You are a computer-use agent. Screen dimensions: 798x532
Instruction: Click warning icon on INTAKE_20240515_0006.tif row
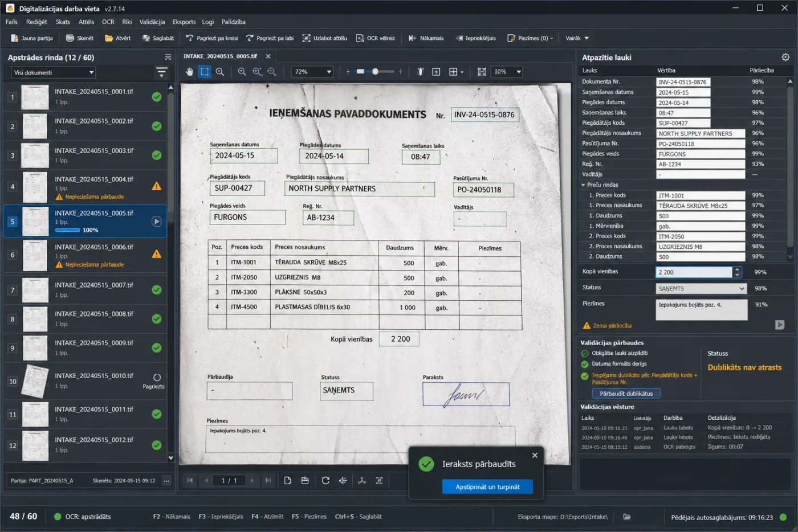pyautogui.click(x=157, y=254)
